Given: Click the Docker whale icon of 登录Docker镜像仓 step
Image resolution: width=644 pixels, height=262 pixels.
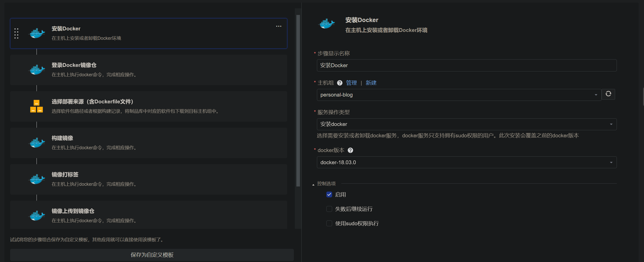Looking at the screenshot, I should pyautogui.click(x=37, y=70).
